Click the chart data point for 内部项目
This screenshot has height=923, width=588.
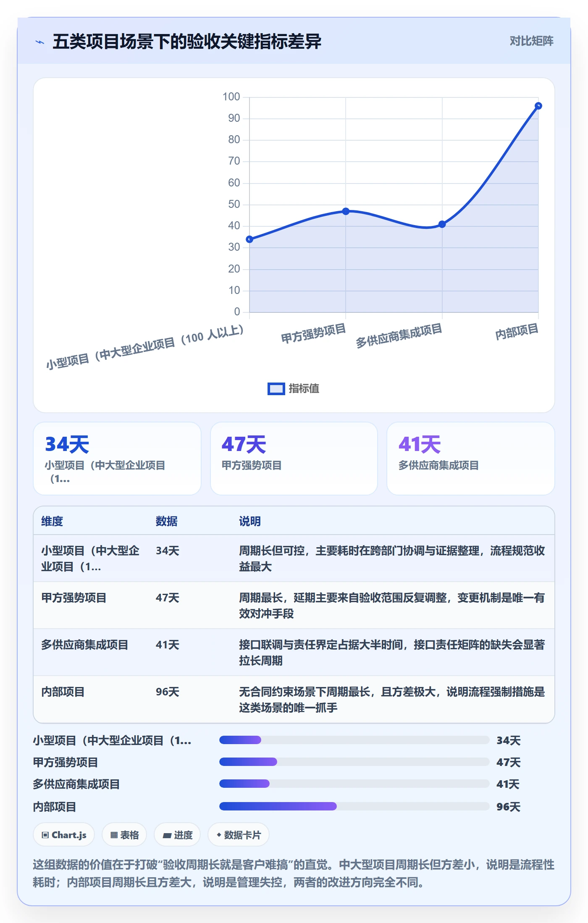pos(538,106)
